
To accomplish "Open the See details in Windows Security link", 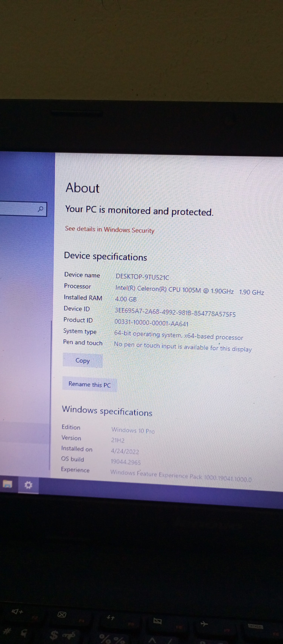I will point(109,229).
